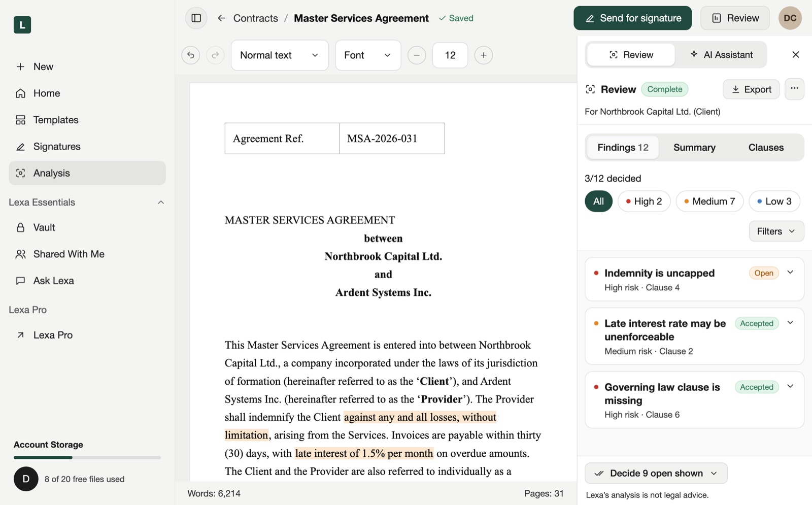
Task: Click the Review button in header
Action: pos(735,18)
